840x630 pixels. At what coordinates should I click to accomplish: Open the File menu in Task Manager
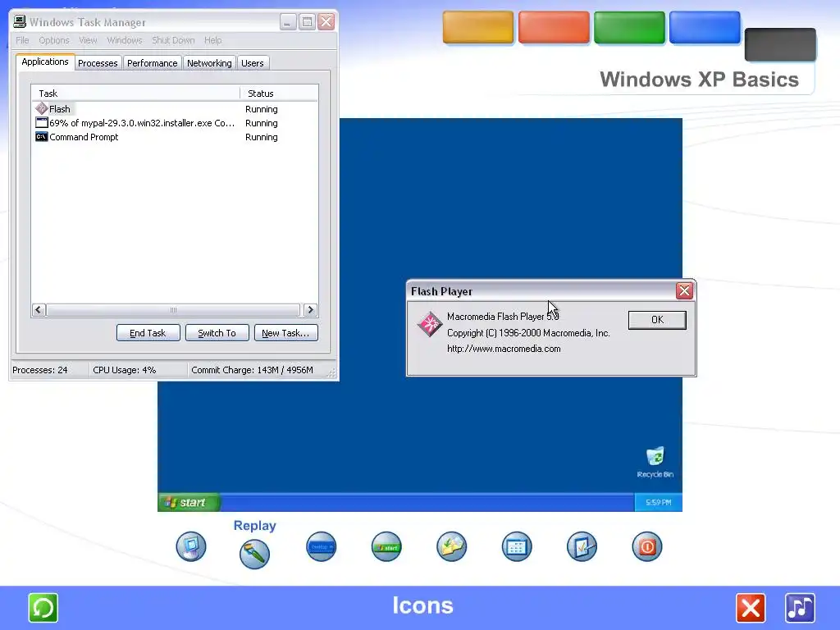click(x=22, y=40)
